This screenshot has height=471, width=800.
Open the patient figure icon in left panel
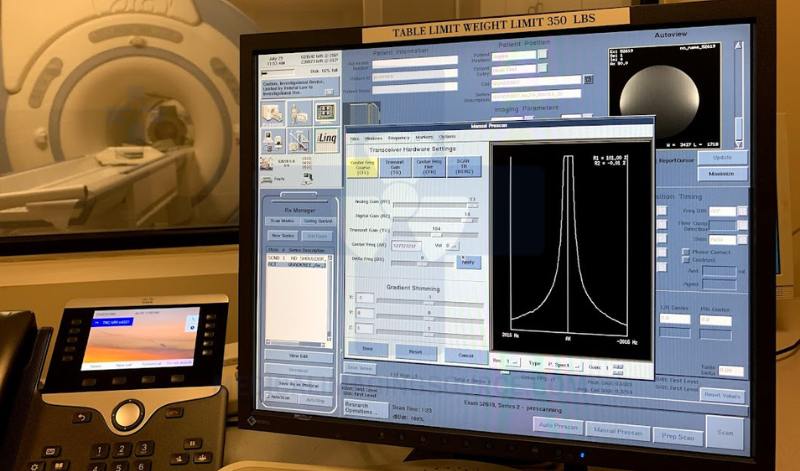(x=299, y=114)
